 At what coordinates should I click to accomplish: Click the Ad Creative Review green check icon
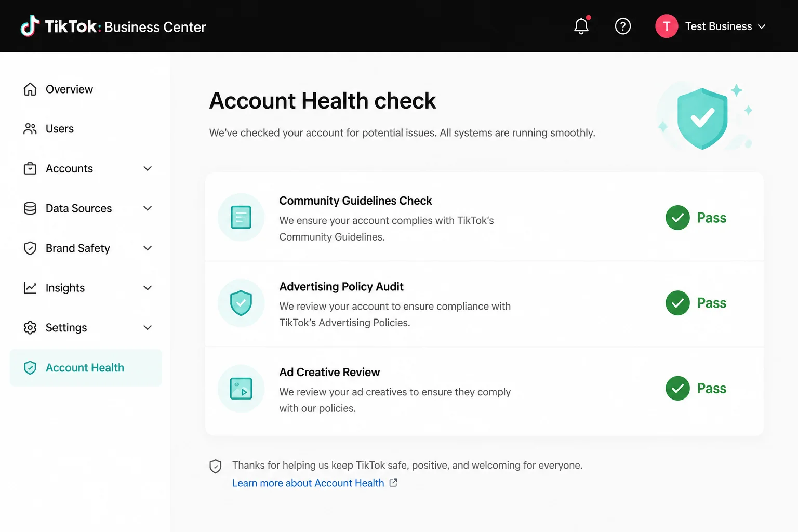point(677,388)
